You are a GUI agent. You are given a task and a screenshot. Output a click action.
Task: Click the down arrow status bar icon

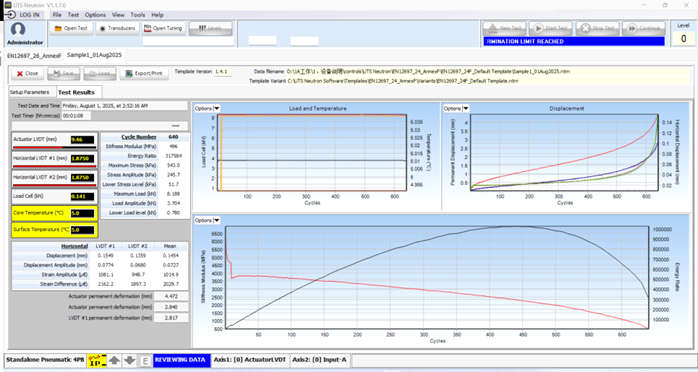coord(130,360)
